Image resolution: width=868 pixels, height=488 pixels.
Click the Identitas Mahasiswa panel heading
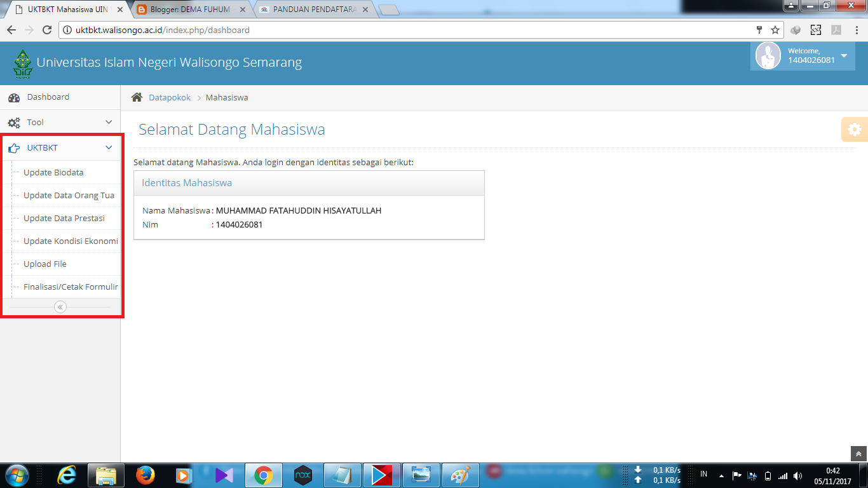(187, 183)
